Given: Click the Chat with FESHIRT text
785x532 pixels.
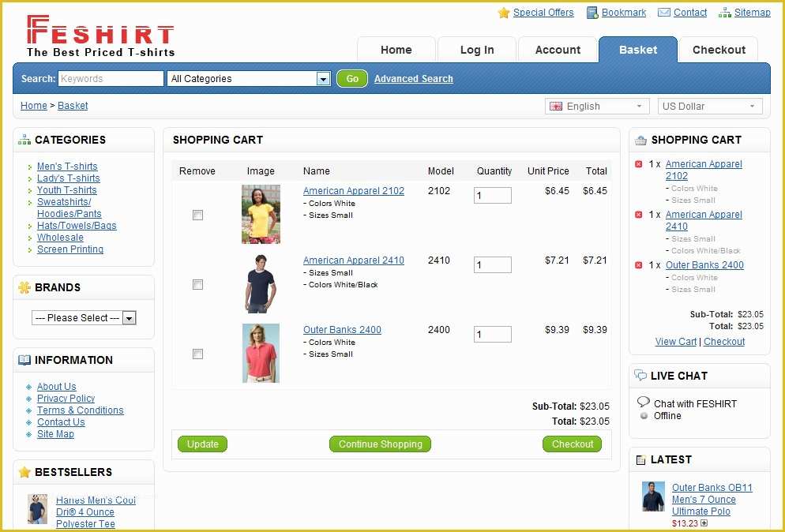Looking at the screenshot, I should coord(695,403).
